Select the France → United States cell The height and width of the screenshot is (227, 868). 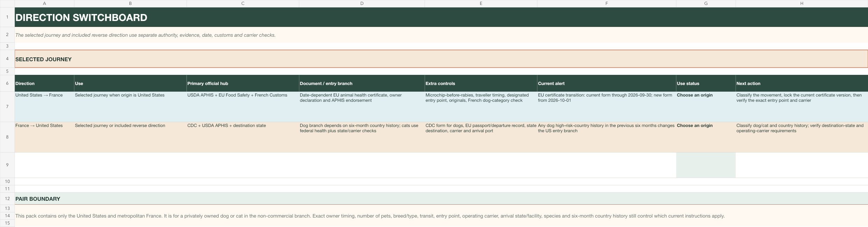(44, 137)
